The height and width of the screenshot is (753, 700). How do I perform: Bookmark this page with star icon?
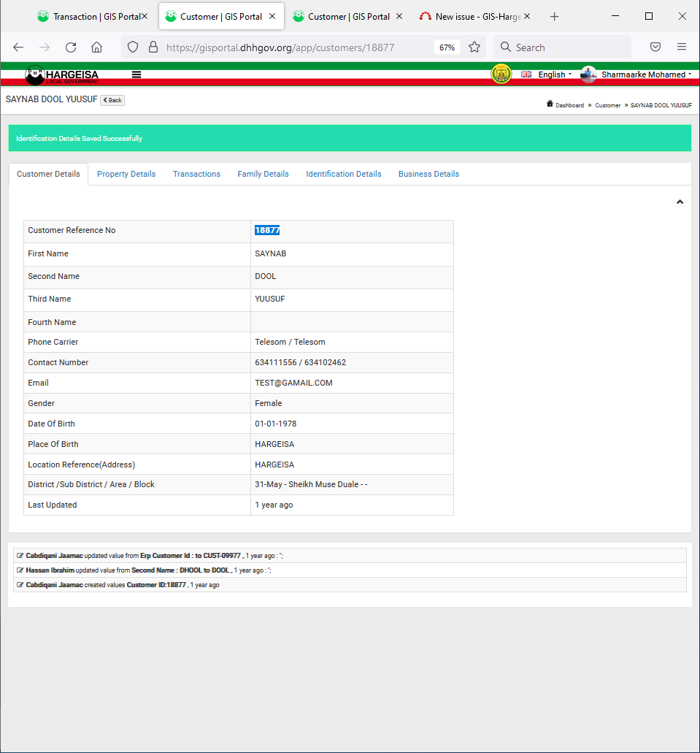(x=474, y=47)
